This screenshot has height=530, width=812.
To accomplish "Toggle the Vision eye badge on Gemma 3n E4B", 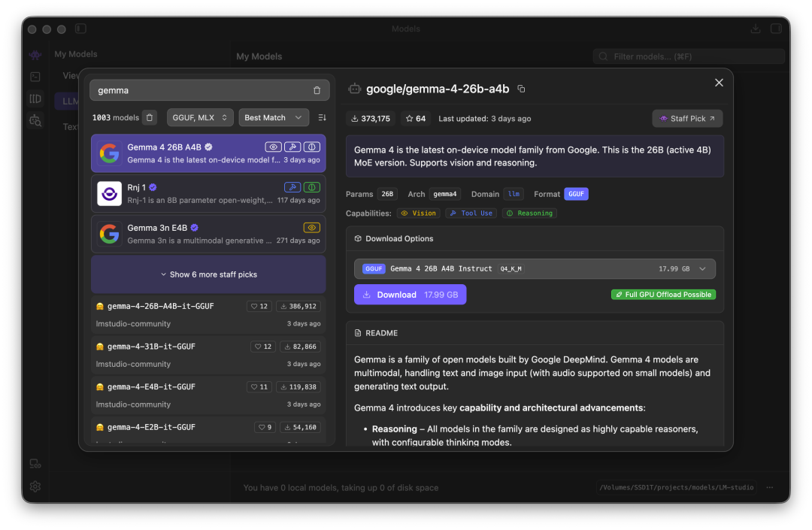I will 311,227.
